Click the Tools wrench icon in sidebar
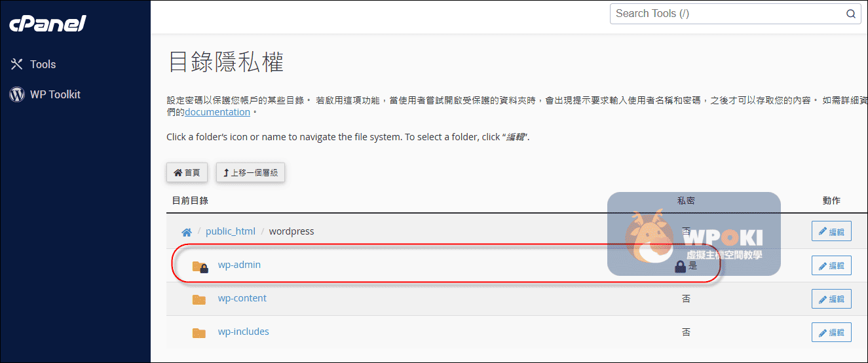The height and width of the screenshot is (363, 868). (17, 64)
